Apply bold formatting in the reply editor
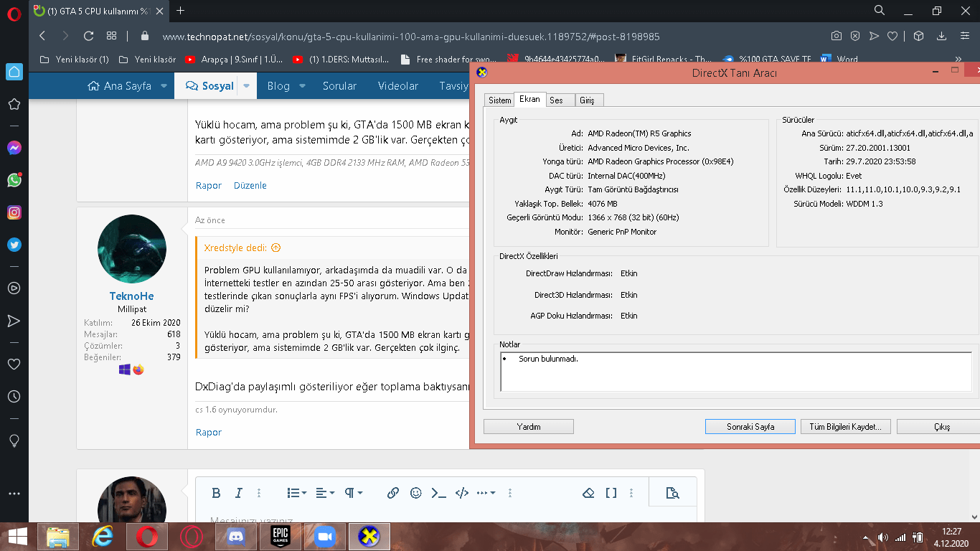The height and width of the screenshot is (551, 980). click(x=216, y=493)
